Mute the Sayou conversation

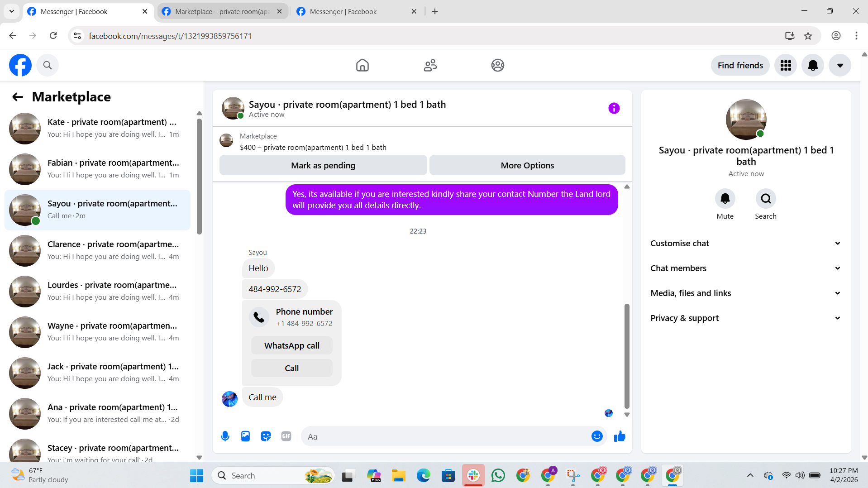coord(725,199)
